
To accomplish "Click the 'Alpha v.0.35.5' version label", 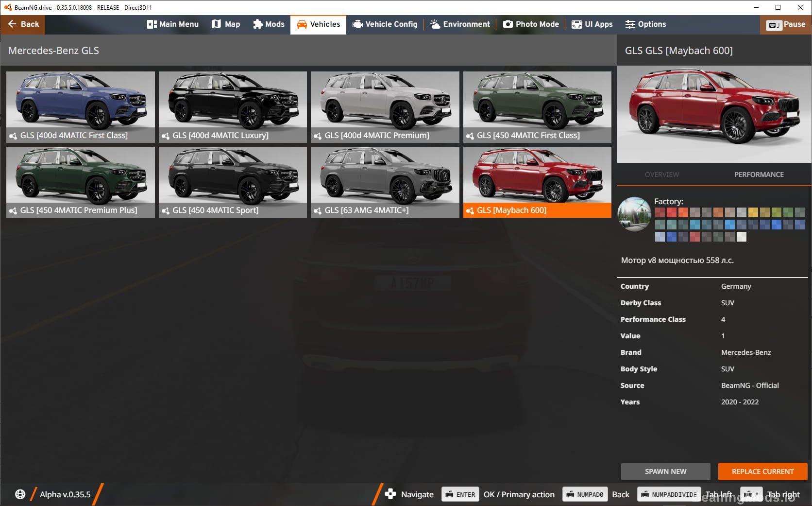I will pos(65,494).
